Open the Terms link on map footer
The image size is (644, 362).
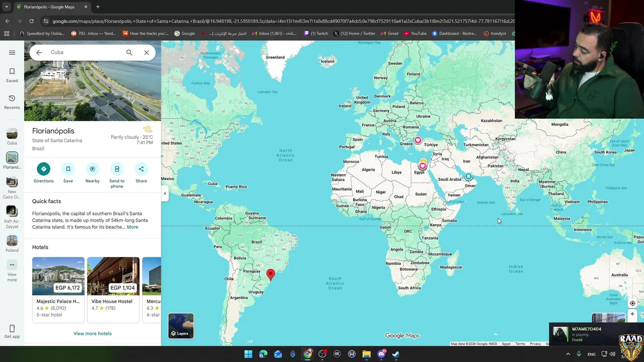tap(520, 344)
